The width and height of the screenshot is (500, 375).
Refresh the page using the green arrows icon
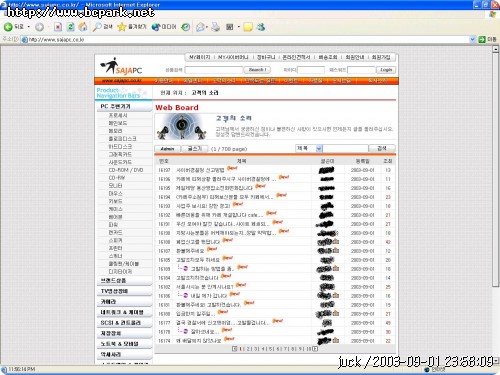pos(70,27)
